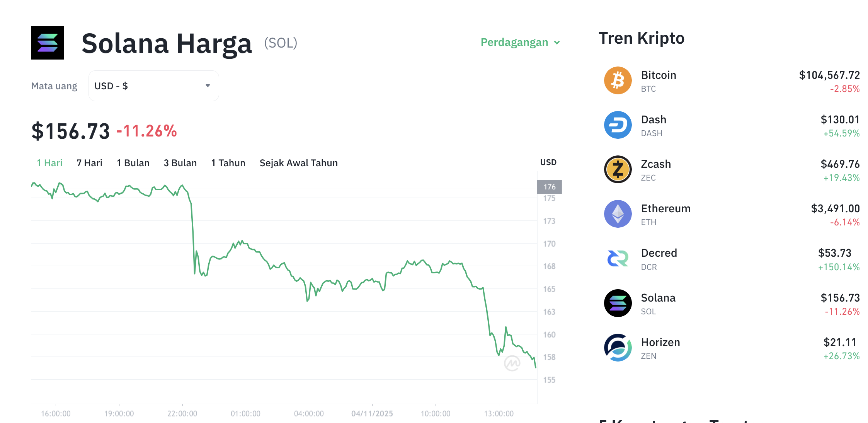Select the Solana icon in Tren Kripto

[x=617, y=303]
